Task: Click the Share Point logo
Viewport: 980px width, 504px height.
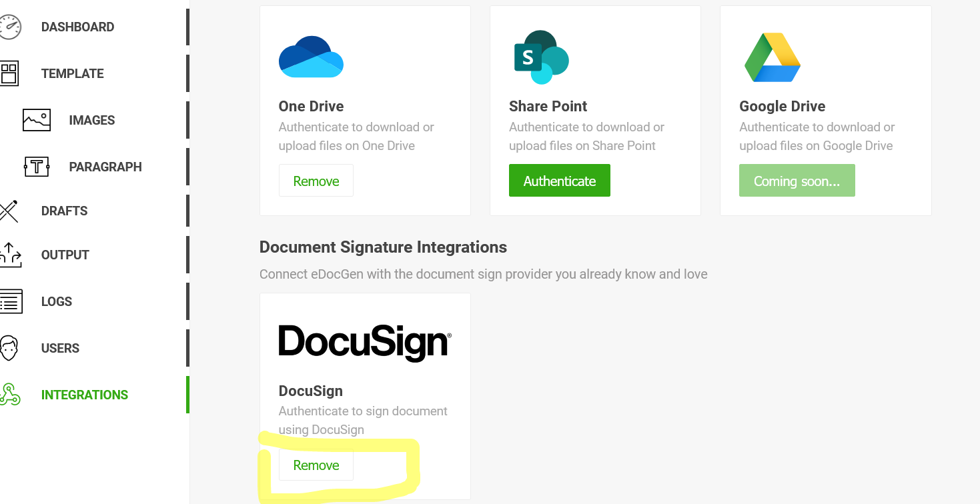Action: click(x=541, y=57)
